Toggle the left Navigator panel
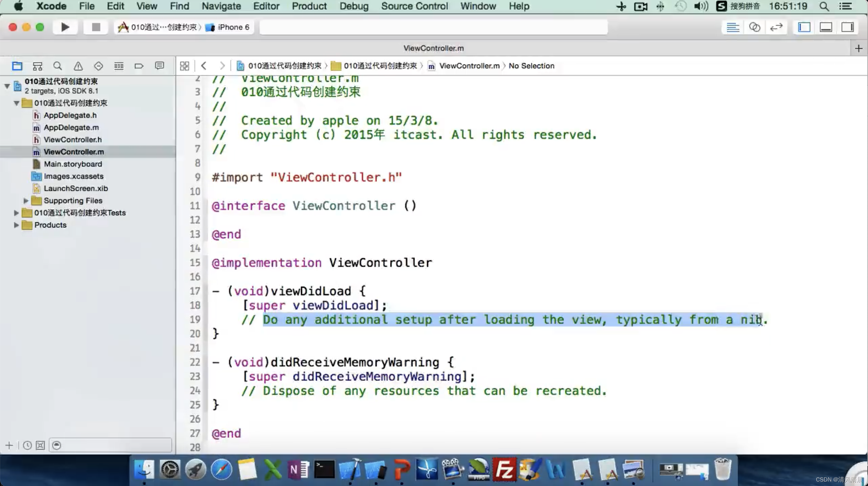868x486 pixels. (x=804, y=27)
